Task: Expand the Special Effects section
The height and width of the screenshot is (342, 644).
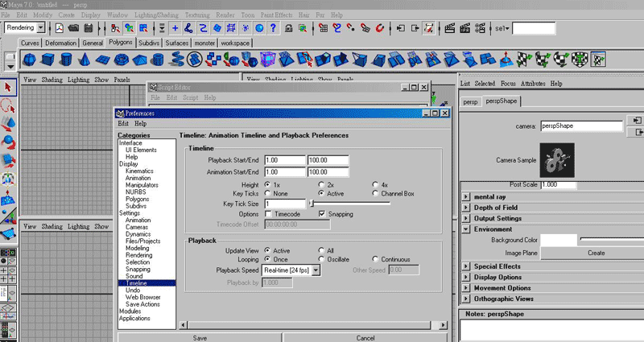Action: point(466,266)
